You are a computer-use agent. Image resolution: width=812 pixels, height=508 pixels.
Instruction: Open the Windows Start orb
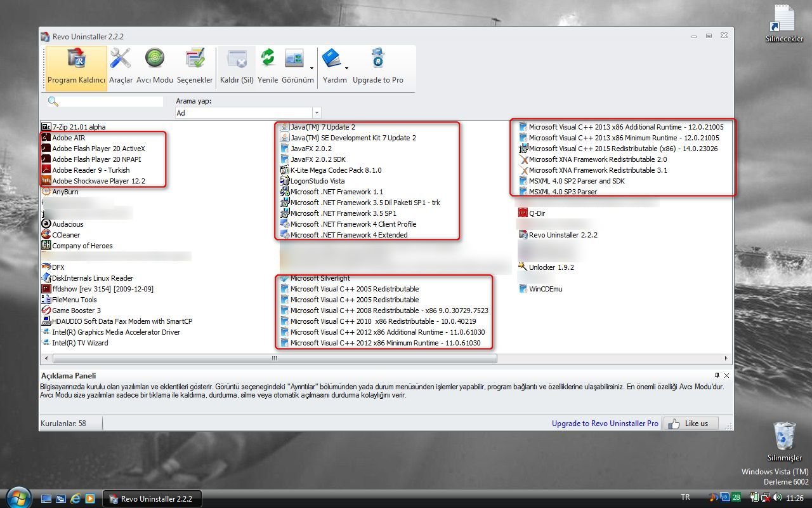point(17,497)
